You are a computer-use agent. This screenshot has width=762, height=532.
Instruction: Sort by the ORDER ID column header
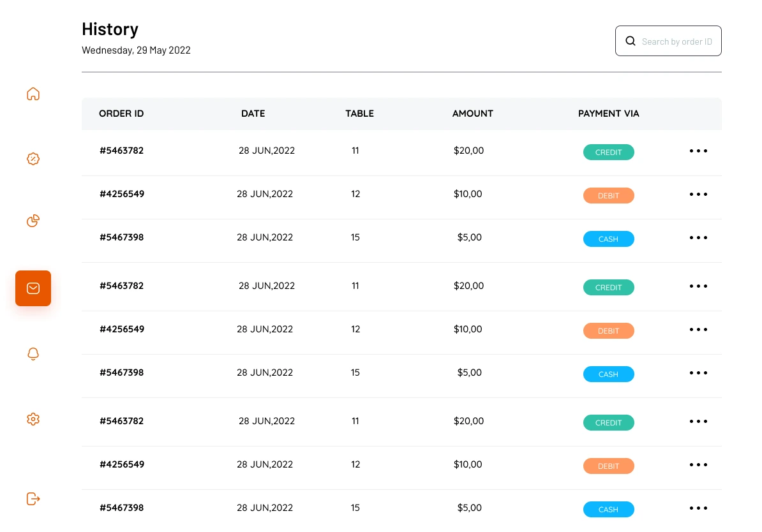[x=121, y=114]
